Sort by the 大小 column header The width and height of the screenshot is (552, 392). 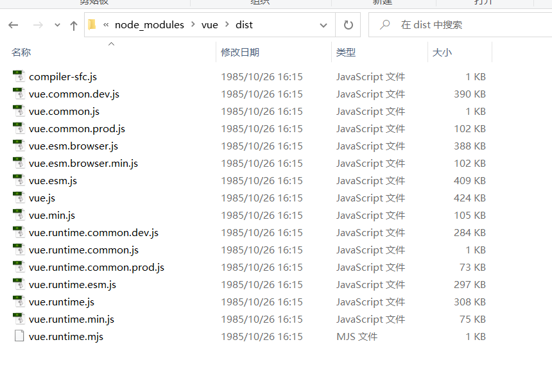click(442, 53)
